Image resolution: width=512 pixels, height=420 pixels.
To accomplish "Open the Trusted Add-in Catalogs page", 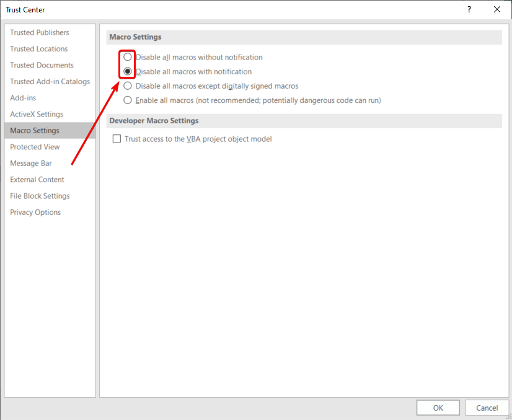I will tap(50, 81).
